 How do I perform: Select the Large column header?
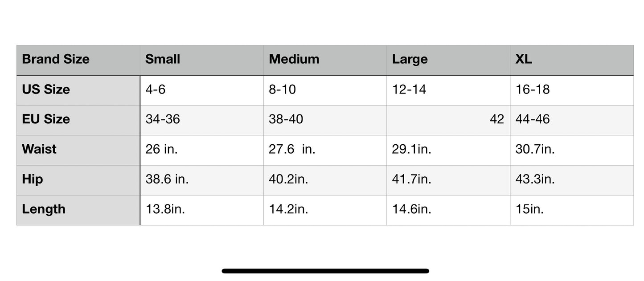click(448, 60)
